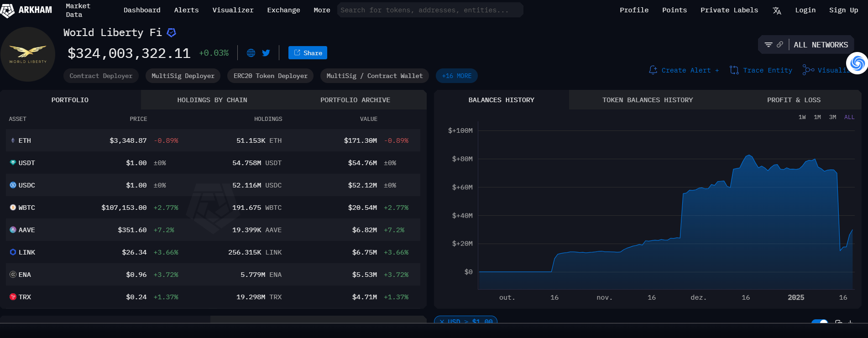Open the Points page

click(x=675, y=10)
